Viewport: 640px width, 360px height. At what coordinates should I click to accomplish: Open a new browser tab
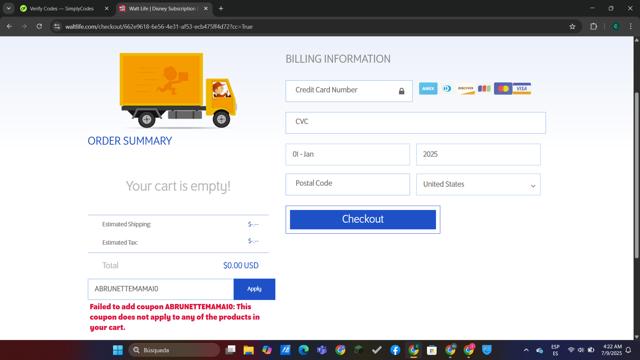221,8
